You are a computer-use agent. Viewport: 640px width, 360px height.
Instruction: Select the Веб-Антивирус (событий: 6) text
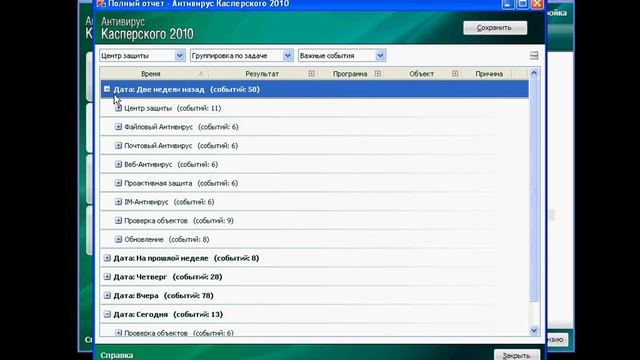171,164
